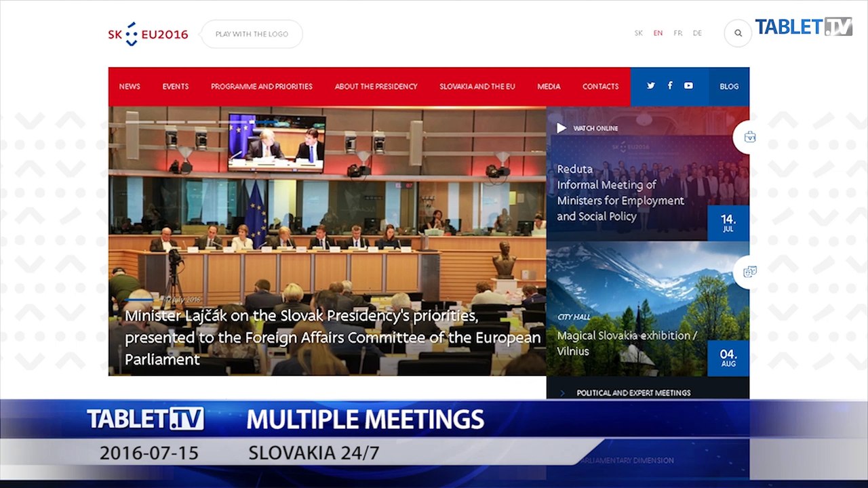Expand Political and Expert Meetings chevron
This screenshot has width=868, height=488.
click(x=563, y=393)
